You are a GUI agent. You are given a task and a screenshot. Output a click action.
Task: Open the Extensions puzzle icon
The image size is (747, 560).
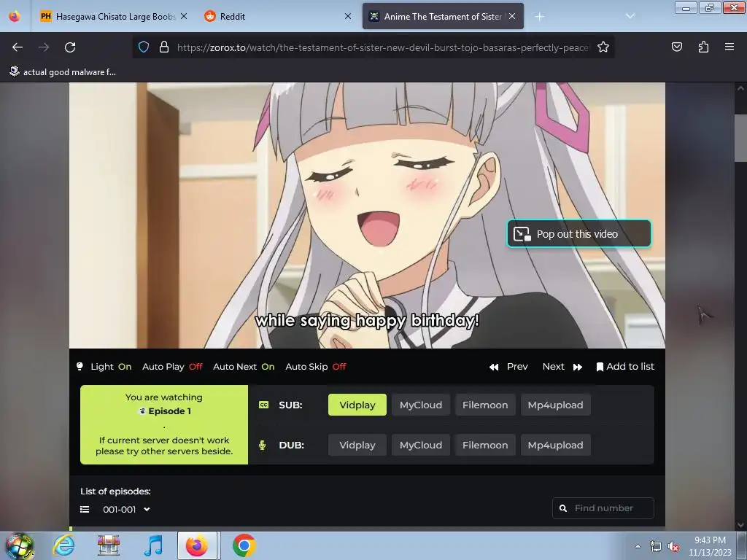[703, 47]
